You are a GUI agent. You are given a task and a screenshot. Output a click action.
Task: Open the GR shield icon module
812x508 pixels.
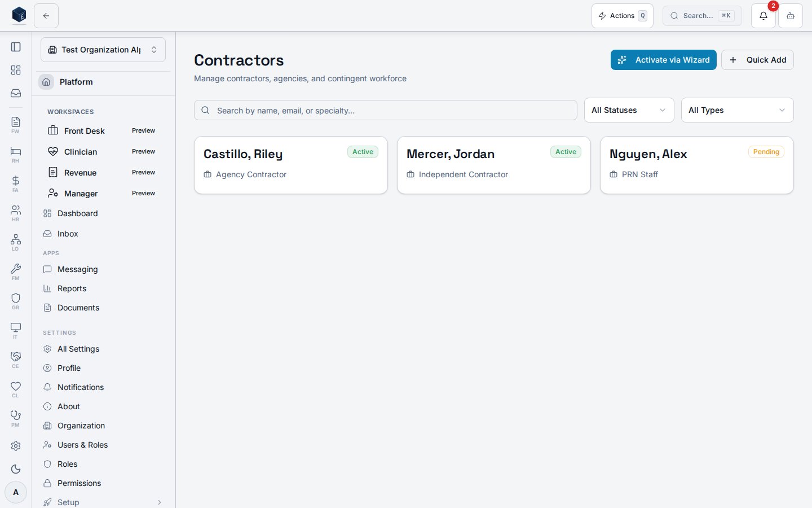pyautogui.click(x=16, y=301)
